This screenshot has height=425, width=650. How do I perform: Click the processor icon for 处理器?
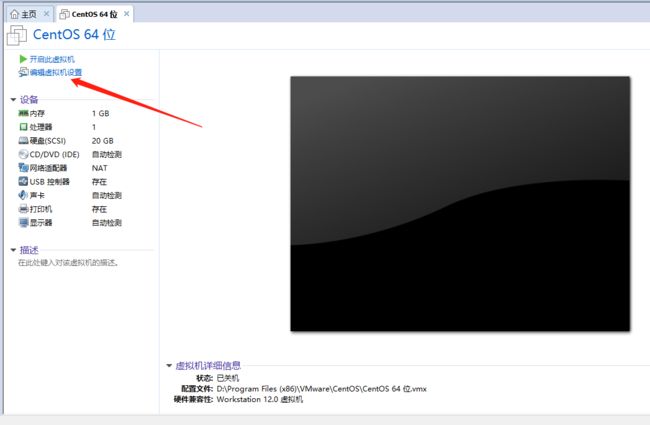coord(23,127)
